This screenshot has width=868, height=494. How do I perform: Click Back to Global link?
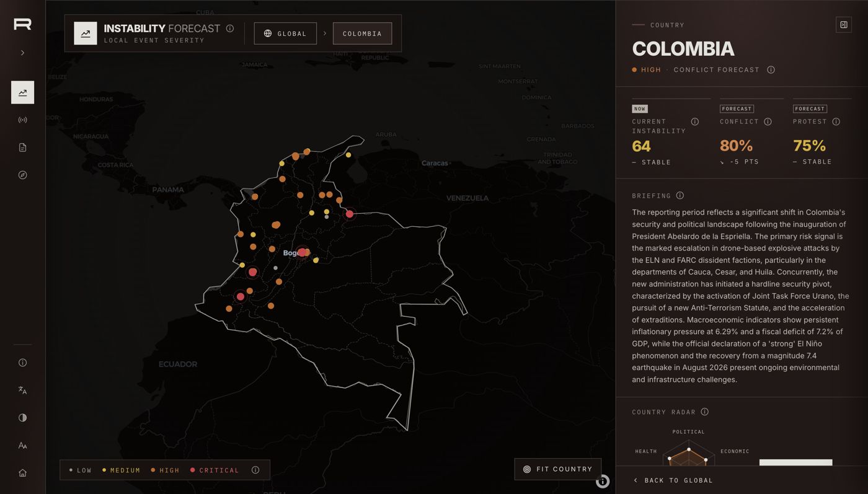click(673, 480)
